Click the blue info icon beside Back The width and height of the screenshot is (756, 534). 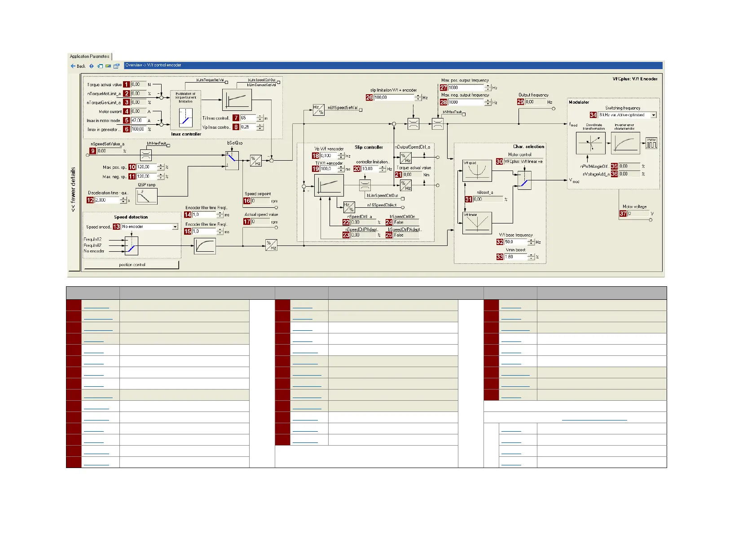tap(92, 66)
